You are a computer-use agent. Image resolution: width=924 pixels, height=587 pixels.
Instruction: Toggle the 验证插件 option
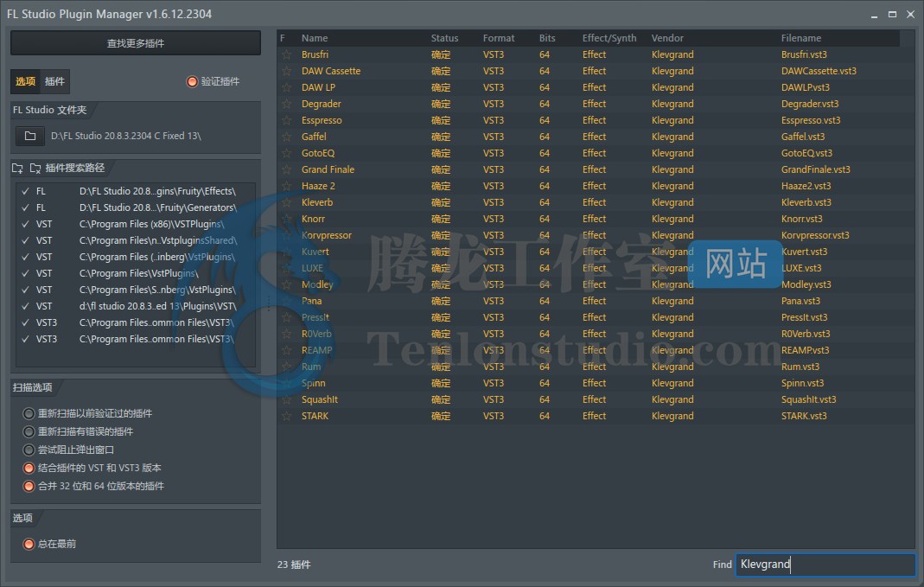point(192,81)
